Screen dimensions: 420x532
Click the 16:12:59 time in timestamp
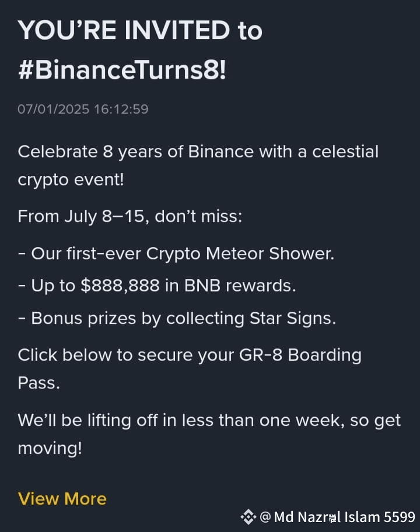point(121,109)
